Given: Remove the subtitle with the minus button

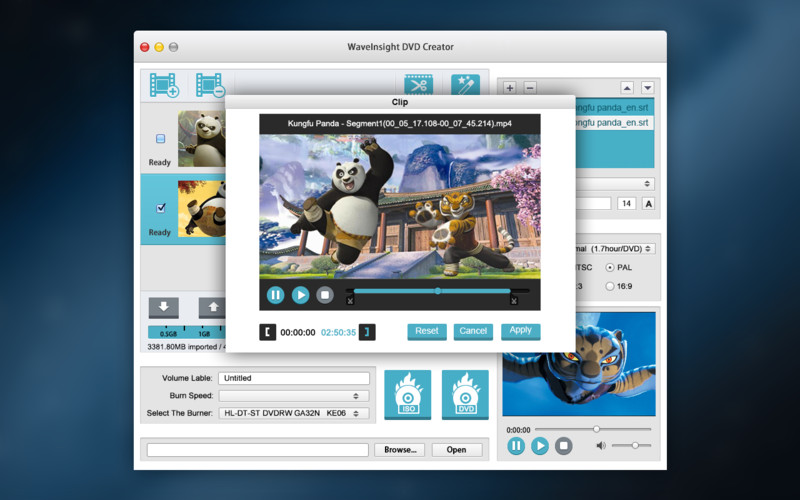Looking at the screenshot, I should click(530, 88).
